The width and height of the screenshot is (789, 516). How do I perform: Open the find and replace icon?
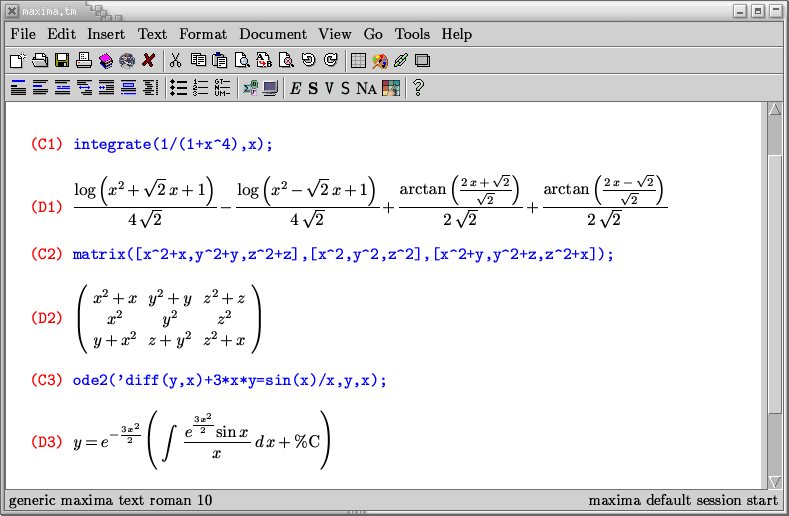[x=264, y=60]
